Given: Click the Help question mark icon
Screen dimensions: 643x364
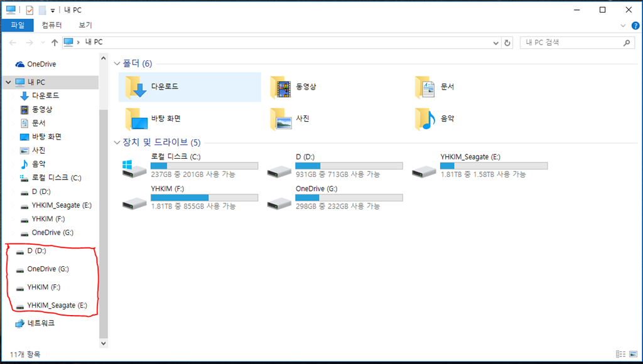Looking at the screenshot, I should (635, 25).
